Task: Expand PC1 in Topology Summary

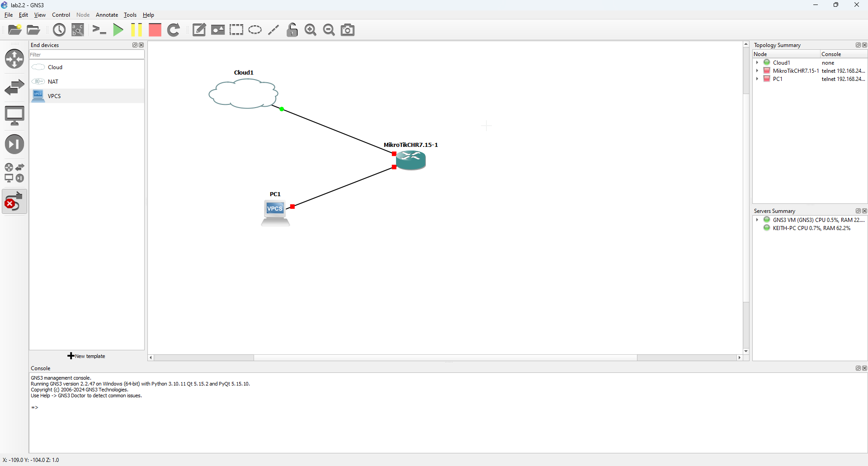Action: tap(758, 79)
